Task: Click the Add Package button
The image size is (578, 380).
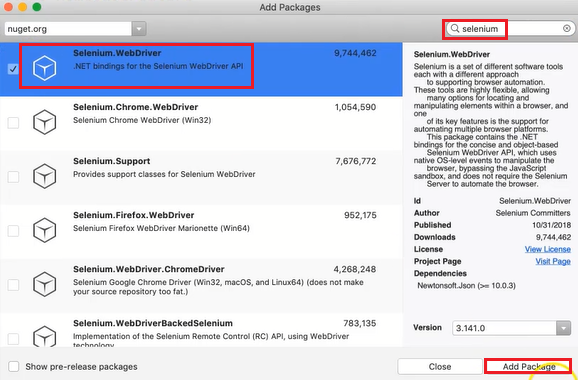Action: click(x=529, y=366)
